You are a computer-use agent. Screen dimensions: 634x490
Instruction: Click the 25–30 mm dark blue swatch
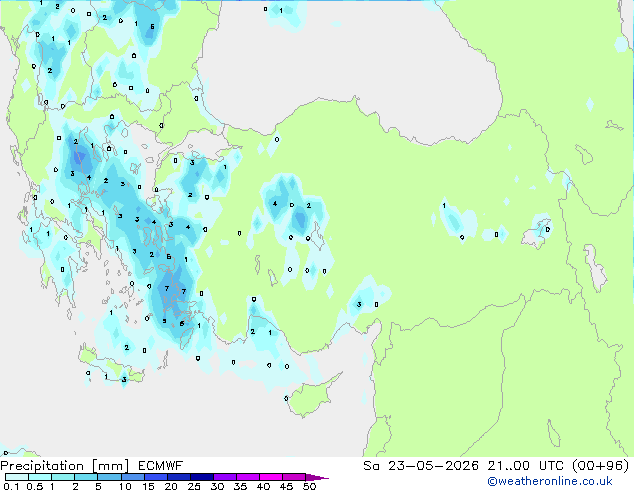tap(202, 477)
